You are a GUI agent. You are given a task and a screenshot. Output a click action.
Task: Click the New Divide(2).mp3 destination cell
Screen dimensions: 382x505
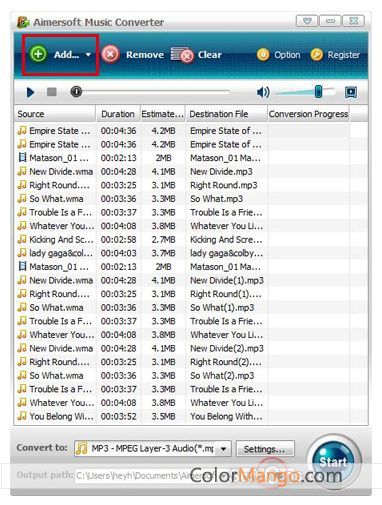227,348
